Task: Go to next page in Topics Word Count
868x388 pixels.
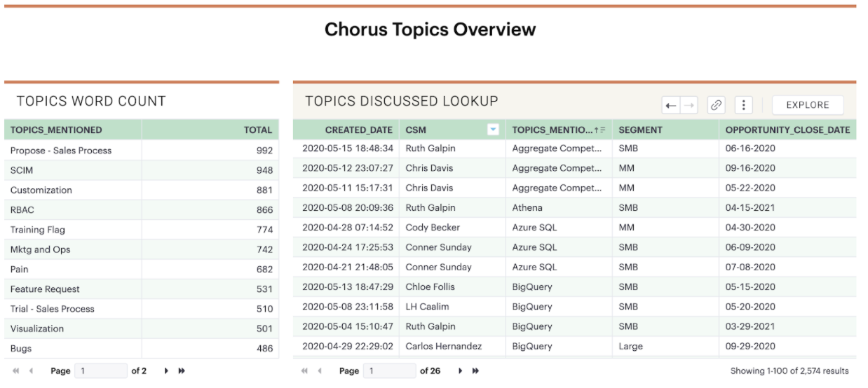Action: point(166,371)
